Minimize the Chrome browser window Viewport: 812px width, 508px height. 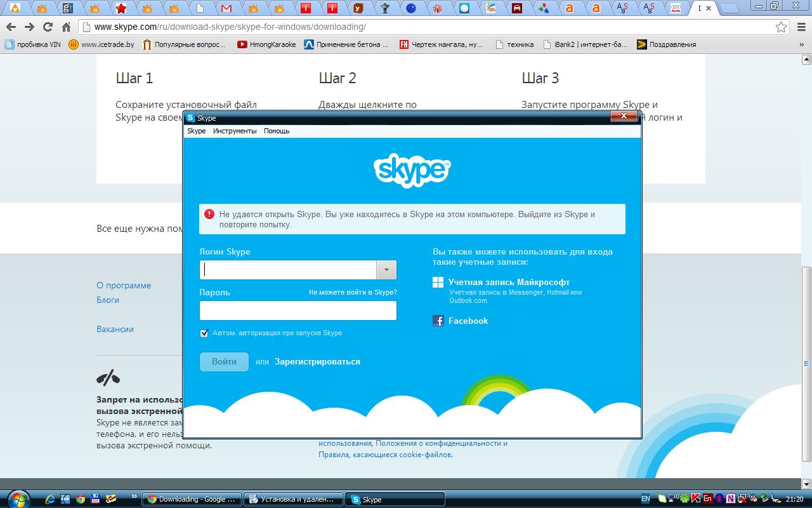[759, 6]
